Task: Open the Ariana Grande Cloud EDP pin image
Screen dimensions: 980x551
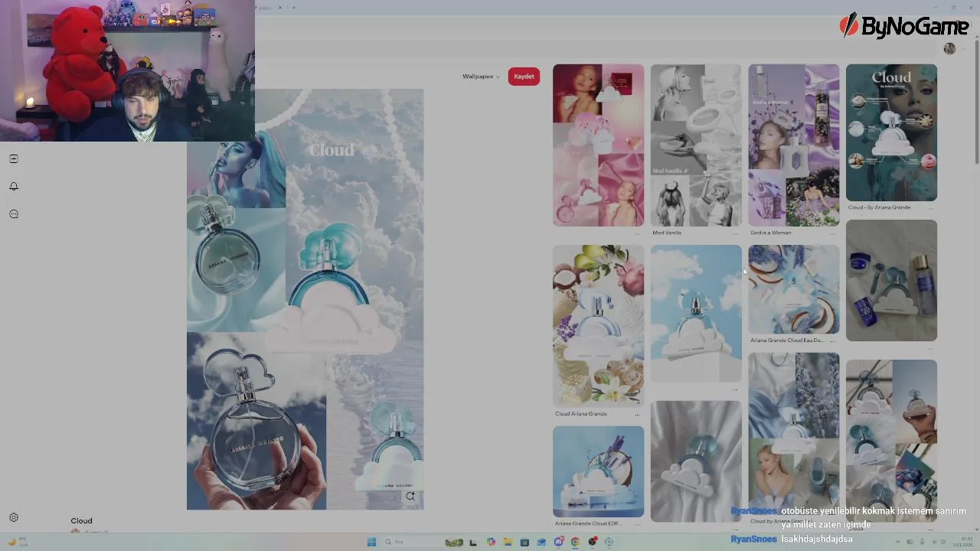Action: click(x=598, y=471)
